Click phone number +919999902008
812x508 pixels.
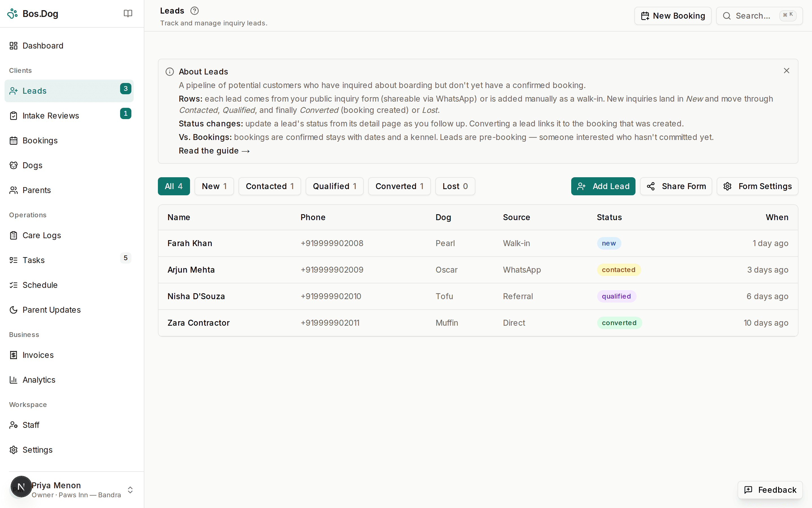pos(332,243)
